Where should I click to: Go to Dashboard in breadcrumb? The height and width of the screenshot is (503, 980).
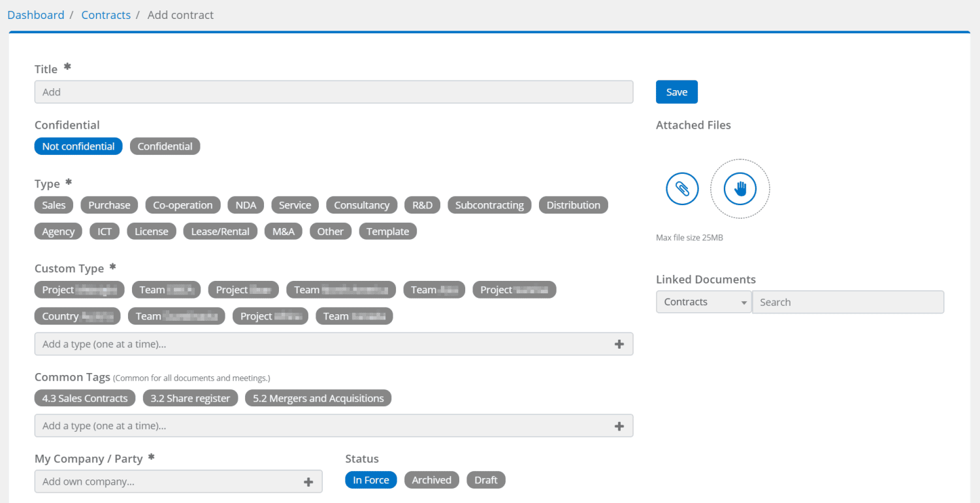point(36,15)
